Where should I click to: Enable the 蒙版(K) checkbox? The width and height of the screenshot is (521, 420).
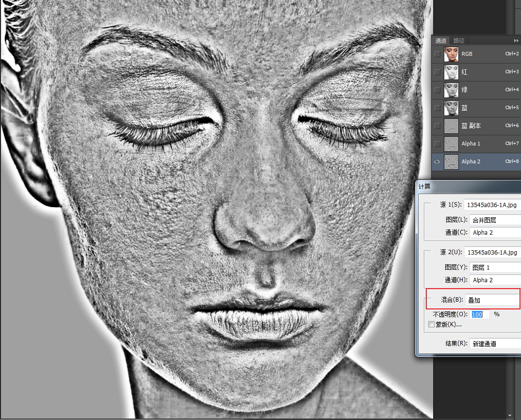pyautogui.click(x=431, y=324)
